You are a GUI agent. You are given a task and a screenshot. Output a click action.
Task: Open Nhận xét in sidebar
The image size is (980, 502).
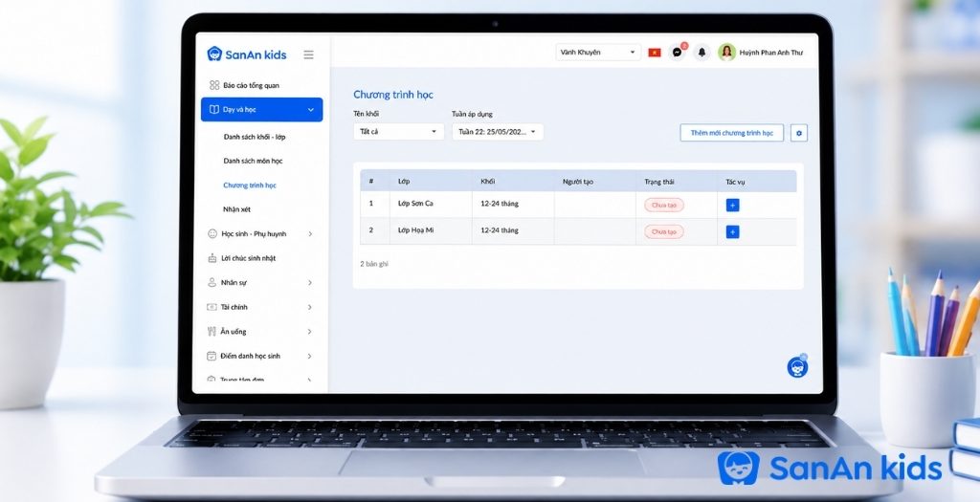tap(237, 209)
